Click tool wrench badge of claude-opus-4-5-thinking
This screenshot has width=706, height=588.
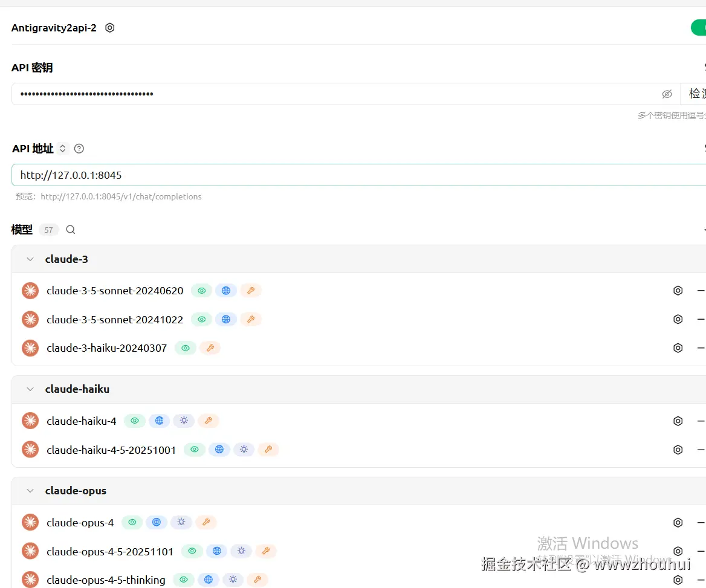[257, 580]
